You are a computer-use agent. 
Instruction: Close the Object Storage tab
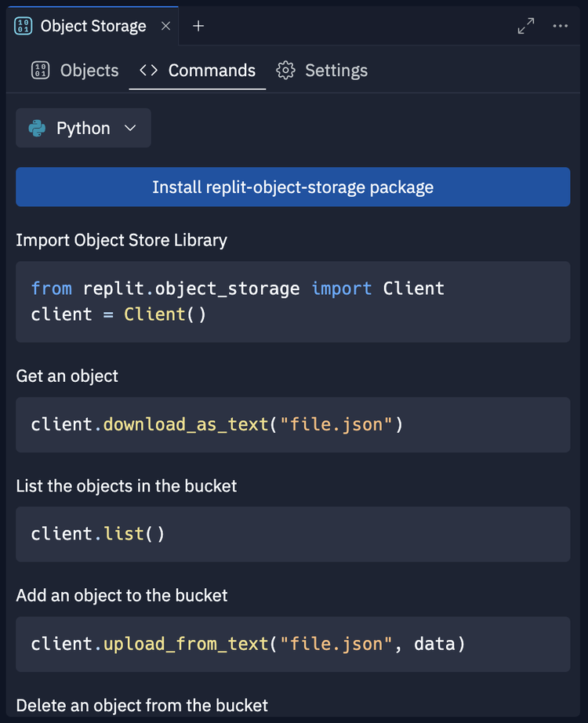click(165, 25)
